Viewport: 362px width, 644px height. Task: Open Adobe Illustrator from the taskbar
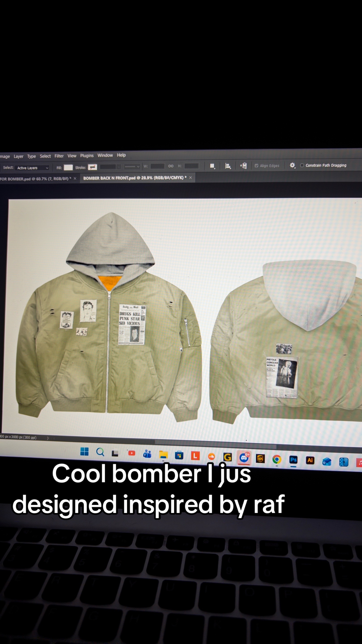pos(310,460)
